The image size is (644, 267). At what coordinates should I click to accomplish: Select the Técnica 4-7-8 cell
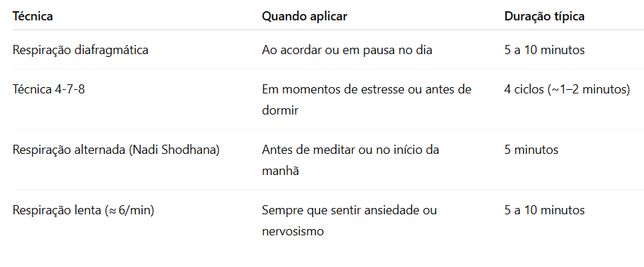[x=49, y=89]
